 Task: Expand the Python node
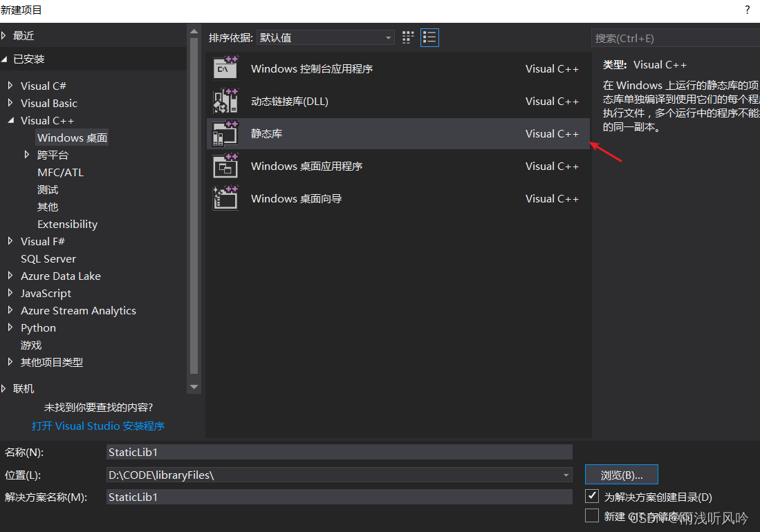10,327
